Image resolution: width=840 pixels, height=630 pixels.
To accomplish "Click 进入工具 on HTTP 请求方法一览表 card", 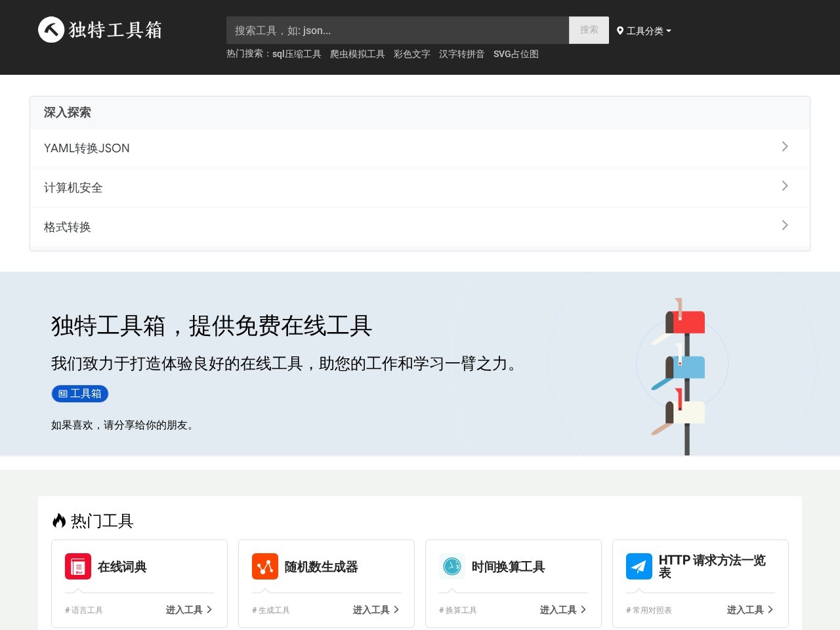I will click(750, 610).
